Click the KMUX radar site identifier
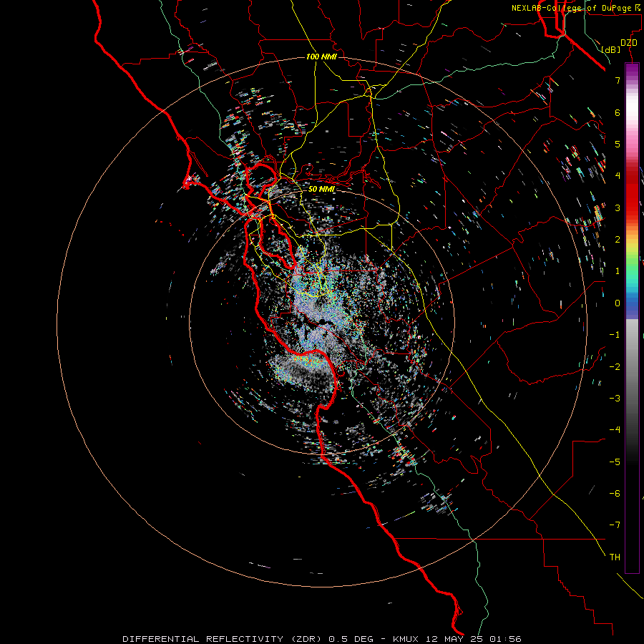 click(x=406, y=639)
